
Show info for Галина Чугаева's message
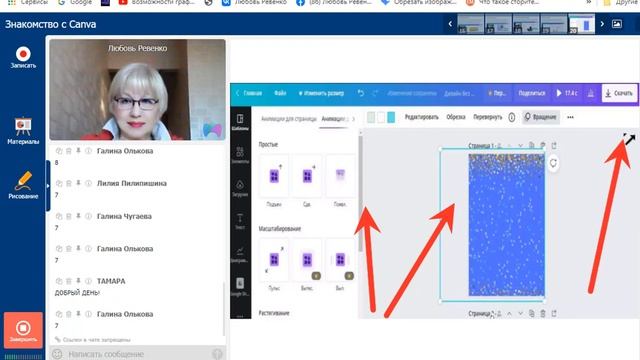[x=88, y=216]
